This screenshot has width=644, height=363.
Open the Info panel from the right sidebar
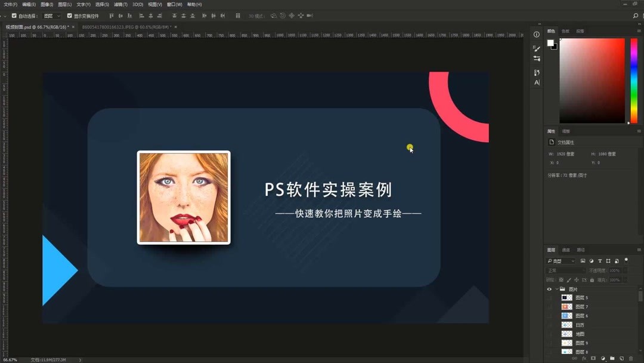pos(536,34)
